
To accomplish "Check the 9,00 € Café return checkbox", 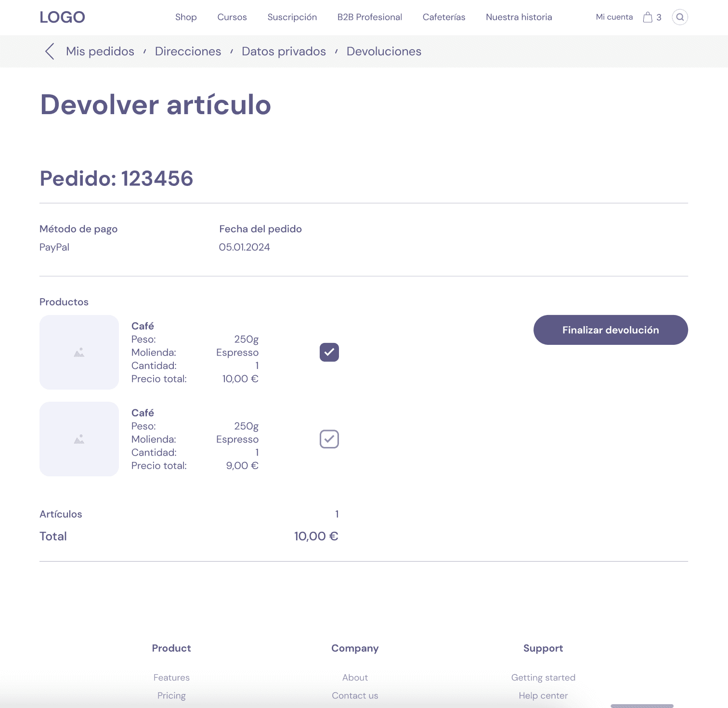I will coord(329,439).
